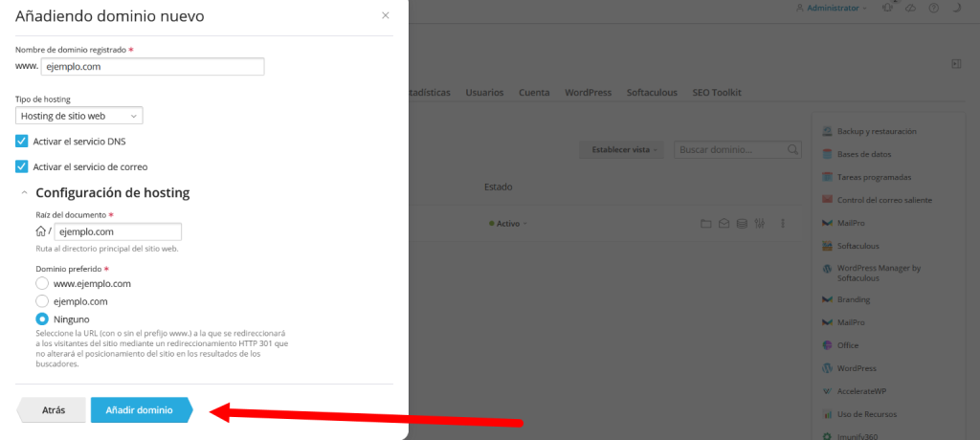This screenshot has height=440, width=980.
Task: Open the three-dot menu in domain row
Action: (783, 224)
